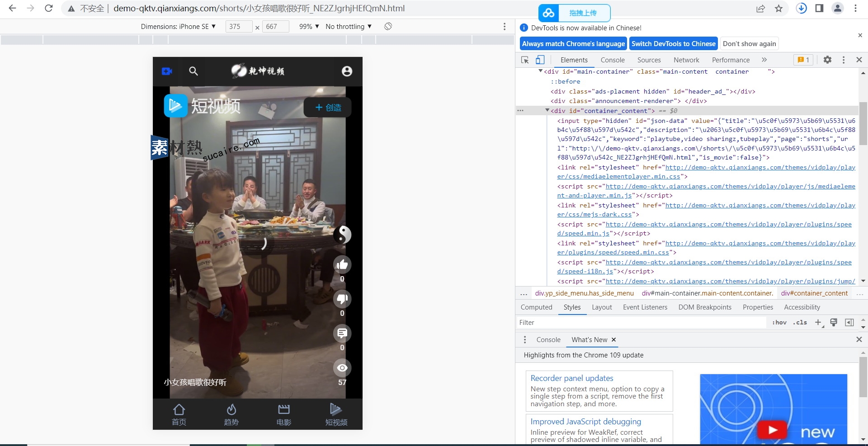Dislike the video with thumbs-down icon
Viewport: 868px width, 446px height.
coord(342,299)
